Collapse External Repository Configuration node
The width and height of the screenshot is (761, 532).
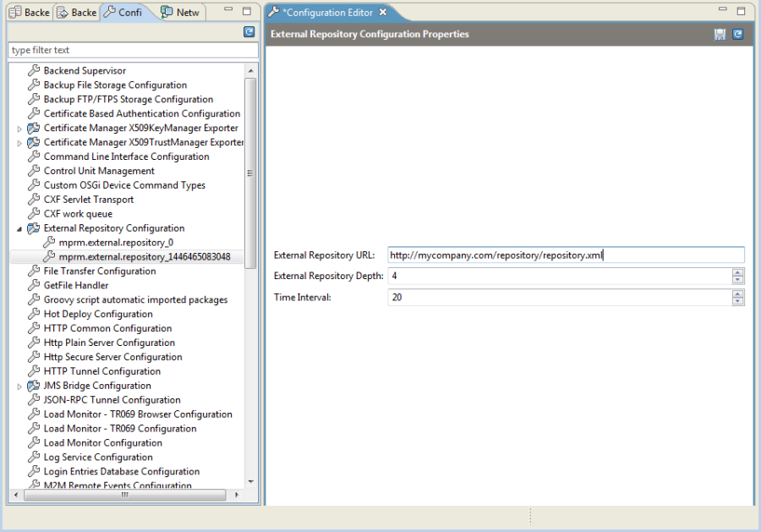19,229
